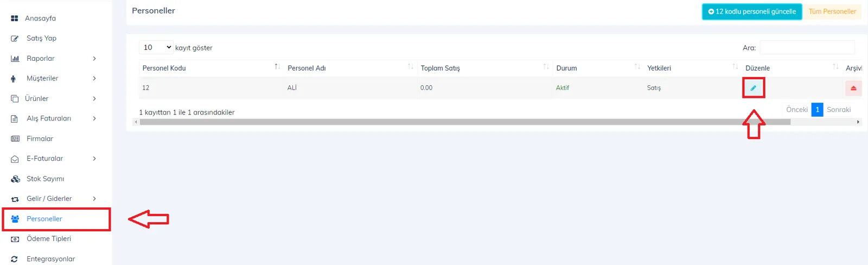The image size is (868, 265).
Task: Click the scrollbar right arrow
Action: pyautogui.click(x=858, y=122)
